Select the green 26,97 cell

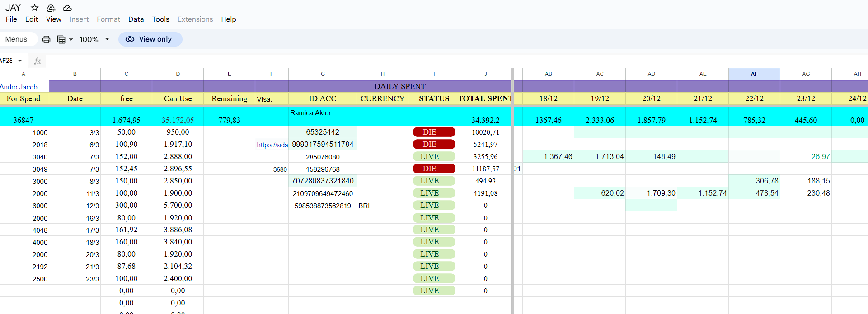[806, 156]
